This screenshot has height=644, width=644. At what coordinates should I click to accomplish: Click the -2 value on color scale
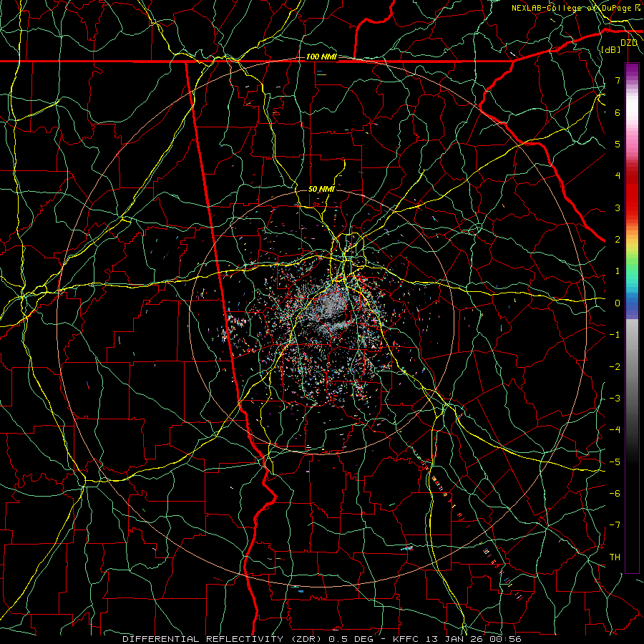pyautogui.click(x=615, y=367)
